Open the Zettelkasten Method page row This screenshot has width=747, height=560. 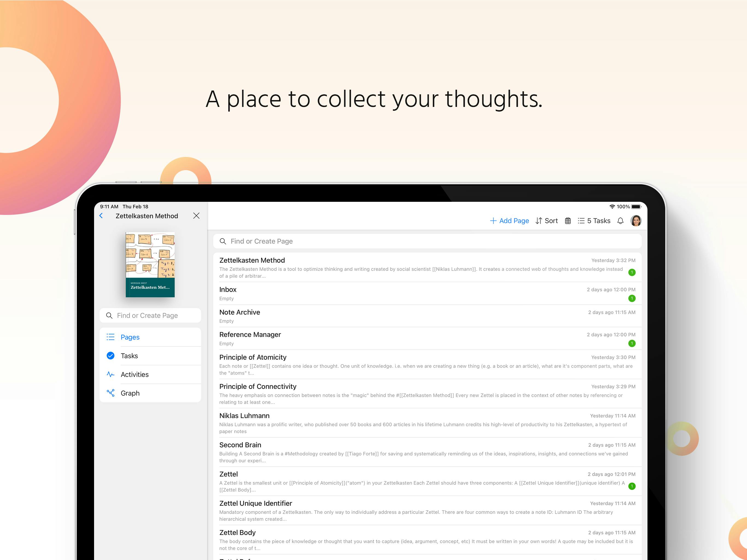click(427, 267)
